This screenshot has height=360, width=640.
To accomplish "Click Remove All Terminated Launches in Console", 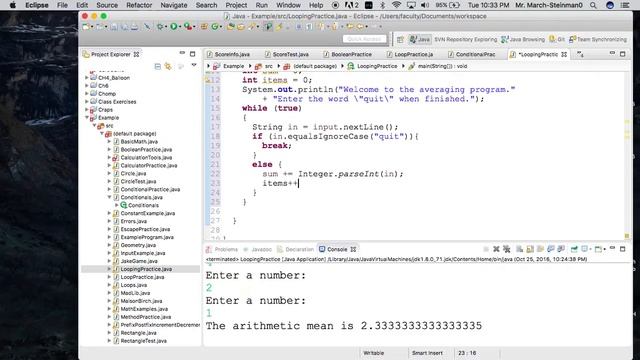I will 507,249.
